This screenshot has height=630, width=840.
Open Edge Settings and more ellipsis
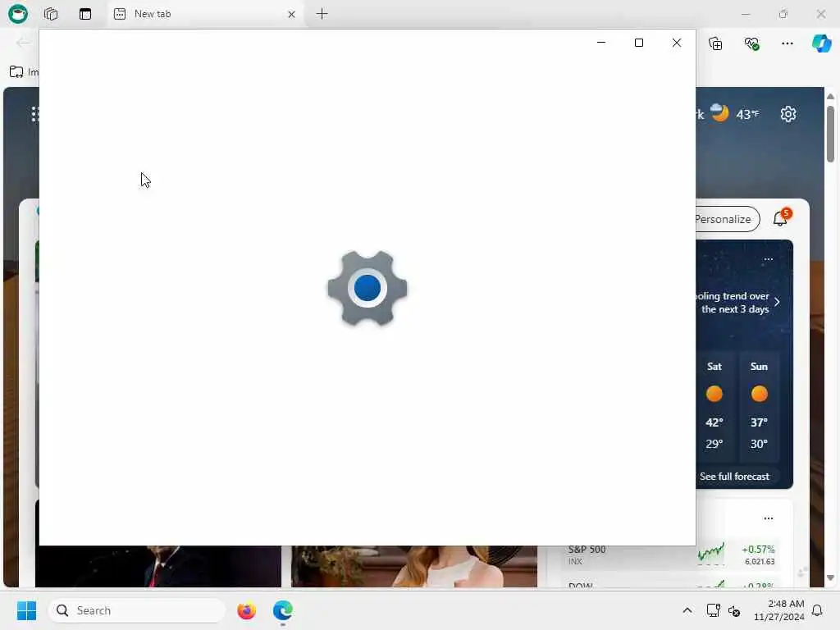[787, 43]
